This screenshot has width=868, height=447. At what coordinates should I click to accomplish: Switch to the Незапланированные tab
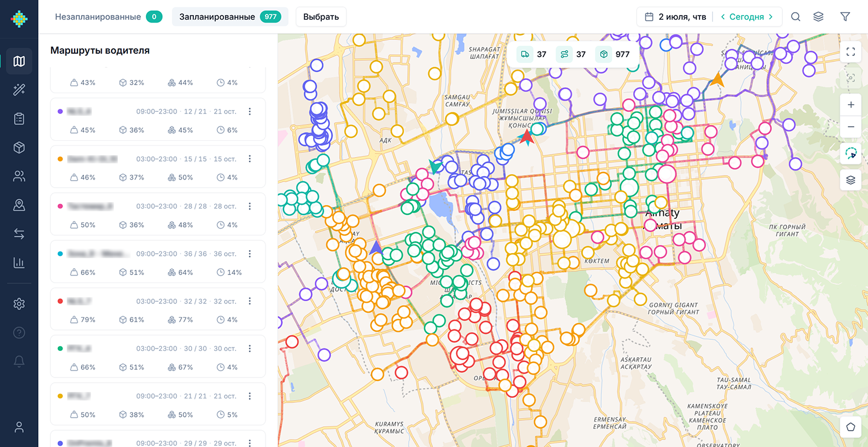click(x=109, y=17)
